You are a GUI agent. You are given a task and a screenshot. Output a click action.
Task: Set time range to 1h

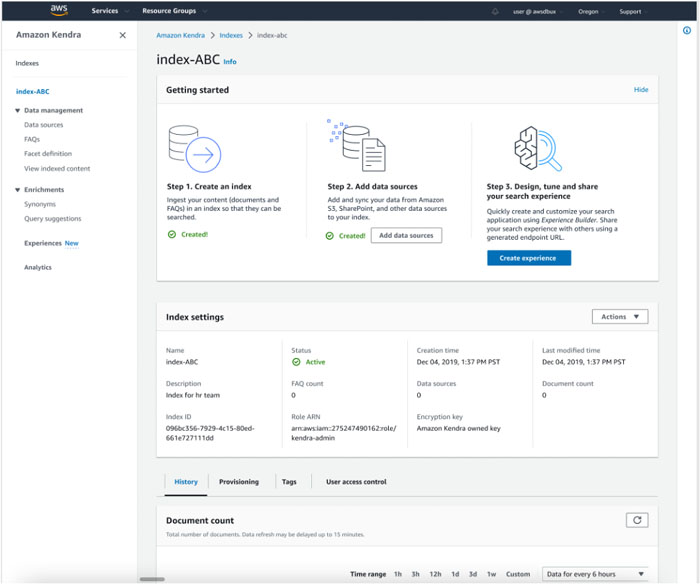click(x=397, y=574)
